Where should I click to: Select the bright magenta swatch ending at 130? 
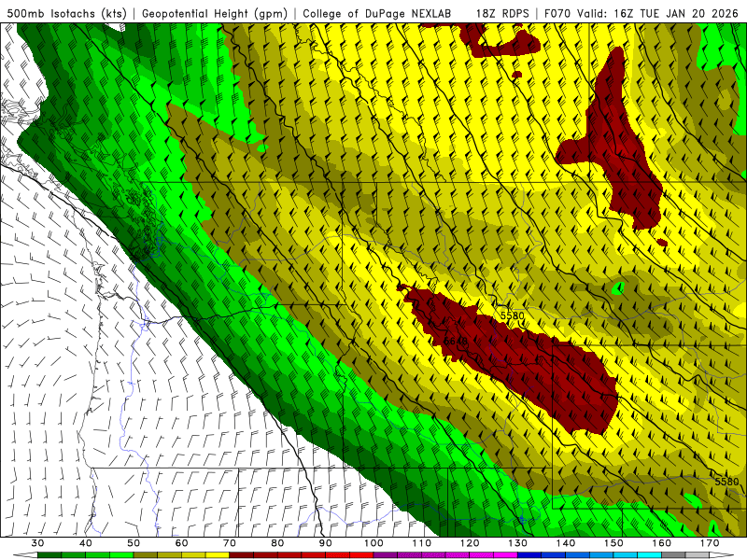[505, 554]
